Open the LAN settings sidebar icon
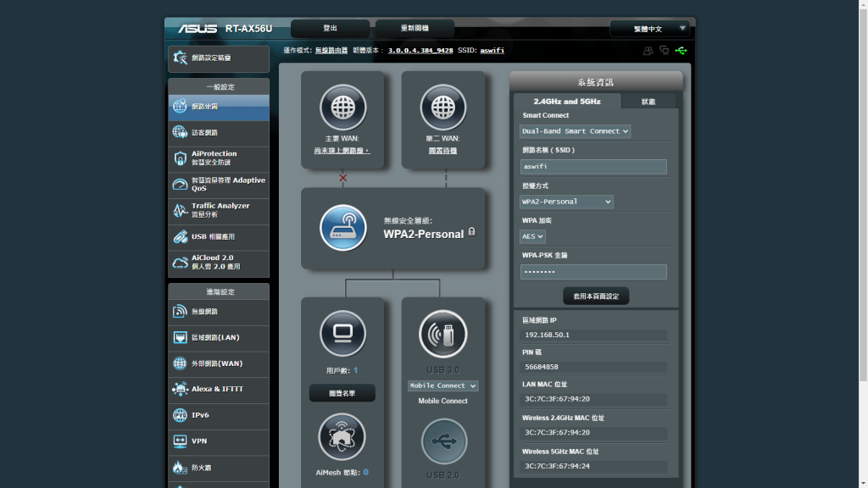 pyautogui.click(x=180, y=337)
